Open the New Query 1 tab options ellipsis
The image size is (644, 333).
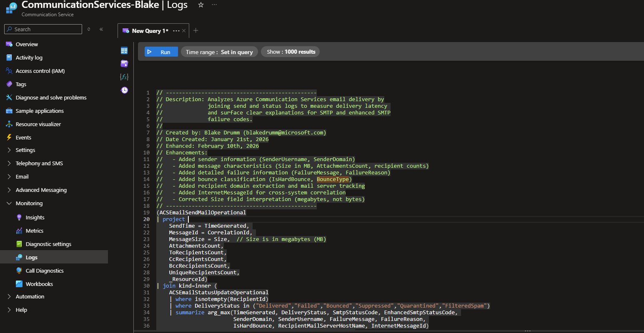pyautogui.click(x=176, y=31)
